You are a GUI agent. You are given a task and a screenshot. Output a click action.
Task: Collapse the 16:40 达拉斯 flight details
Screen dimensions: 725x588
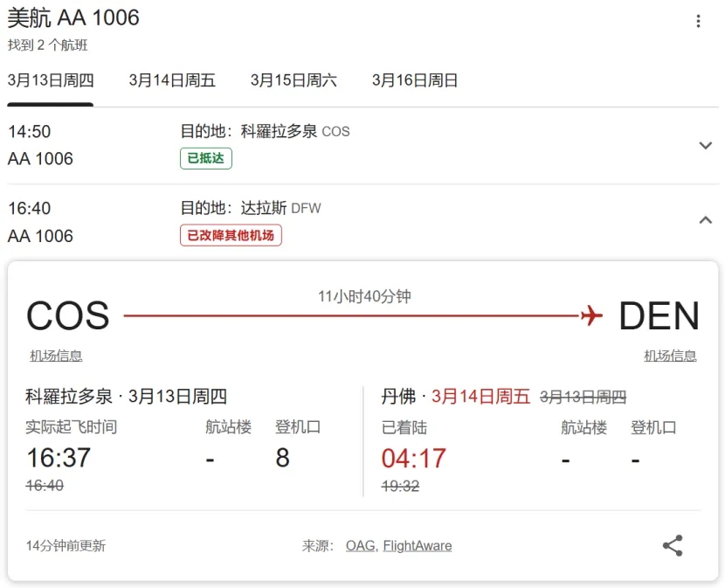point(706,221)
